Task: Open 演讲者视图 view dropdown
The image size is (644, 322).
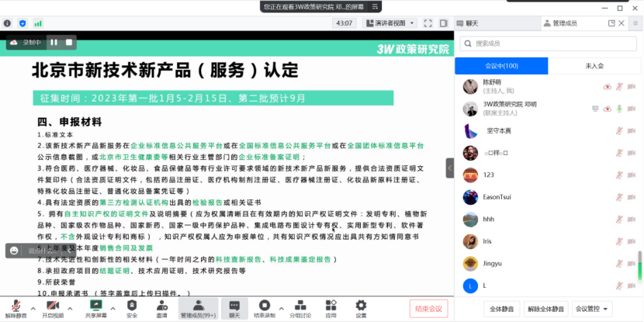Action: (x=390, y=23)
